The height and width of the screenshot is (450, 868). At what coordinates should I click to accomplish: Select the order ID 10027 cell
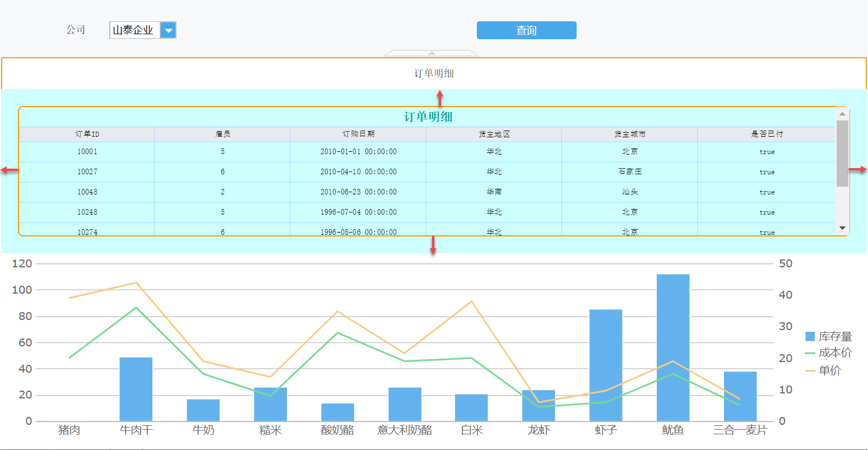pyautogui.click(x=87, y=172)
